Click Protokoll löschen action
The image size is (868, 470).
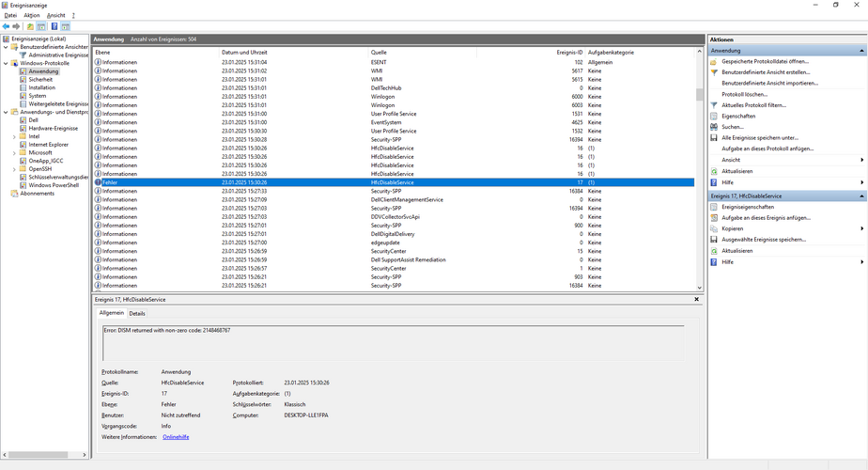[x=744, y=94]
